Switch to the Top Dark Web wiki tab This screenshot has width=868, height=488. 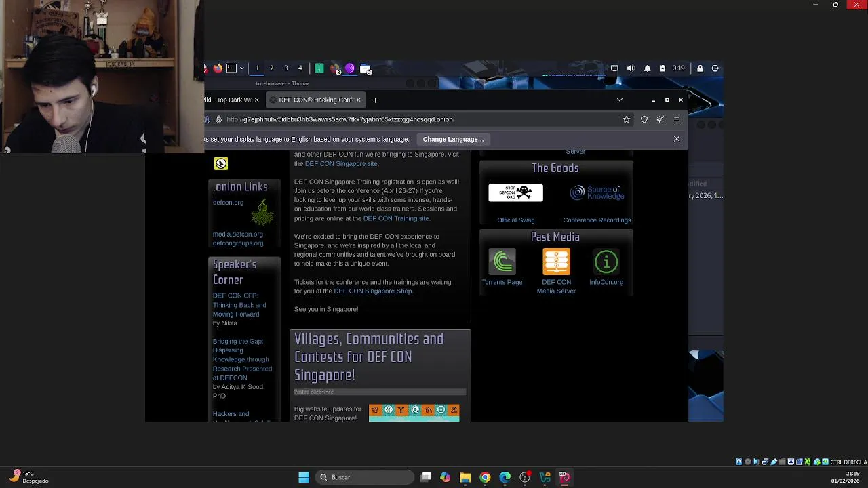click(229, 100)
